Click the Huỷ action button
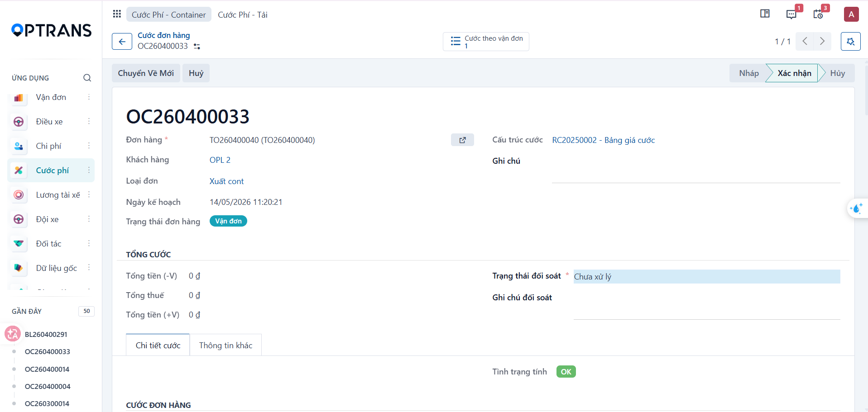Screen dimensions: 868x412 click(x=196, y=73)
